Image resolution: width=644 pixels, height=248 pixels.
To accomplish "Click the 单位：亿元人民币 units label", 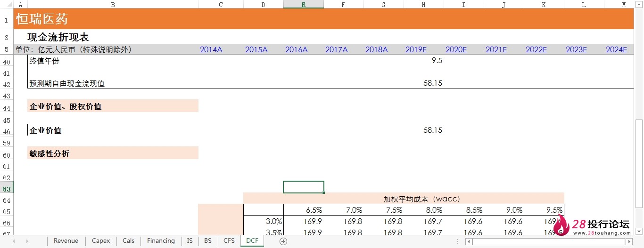I will (73, 49).
